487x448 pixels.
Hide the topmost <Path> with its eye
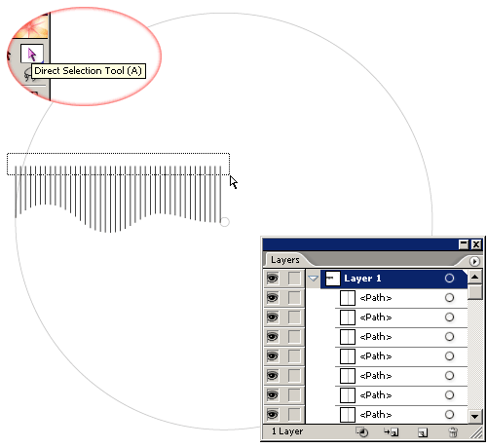pyautogui.click(x=273, y=298)
